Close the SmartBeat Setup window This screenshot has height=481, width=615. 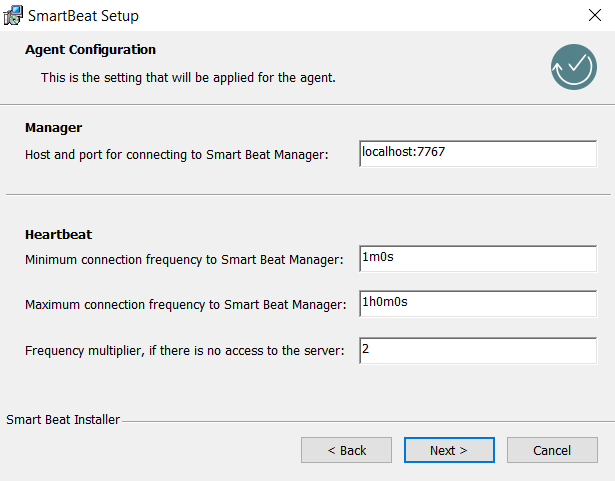pyautogui.click(x=595, y=15)
